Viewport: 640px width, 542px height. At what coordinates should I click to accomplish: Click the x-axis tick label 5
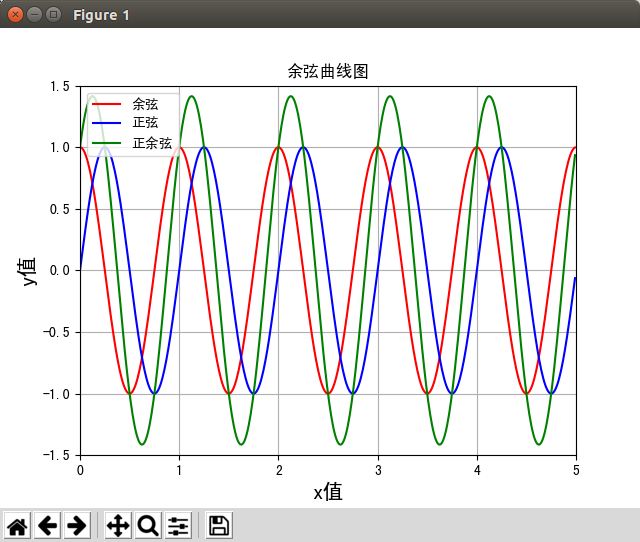576,471
